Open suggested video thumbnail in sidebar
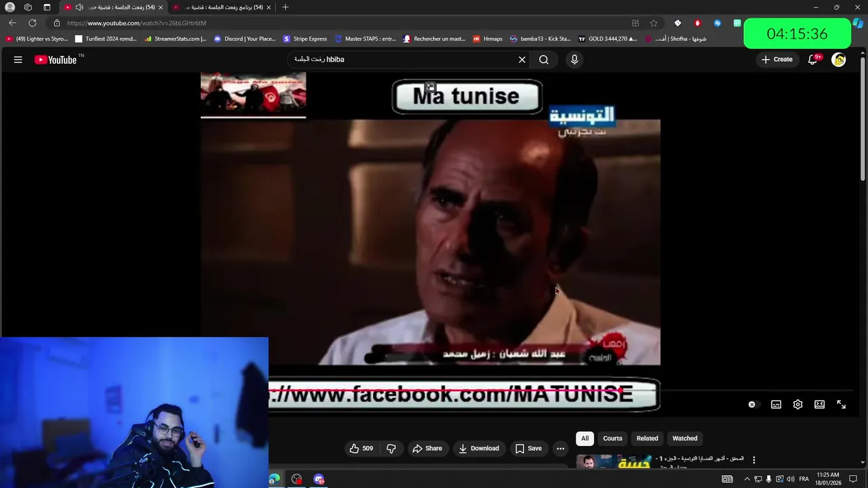This screenshot has width=868, height=488. point(614,462)
